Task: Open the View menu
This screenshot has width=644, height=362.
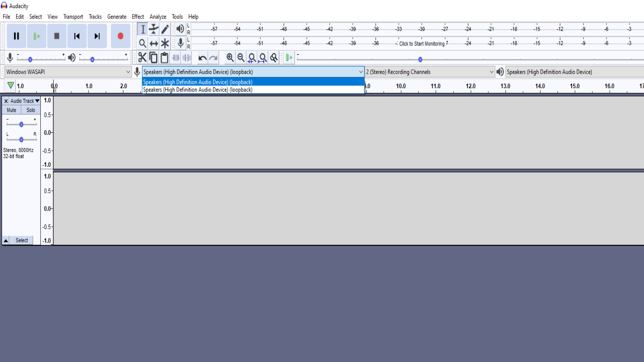Action: coord(52,17)
